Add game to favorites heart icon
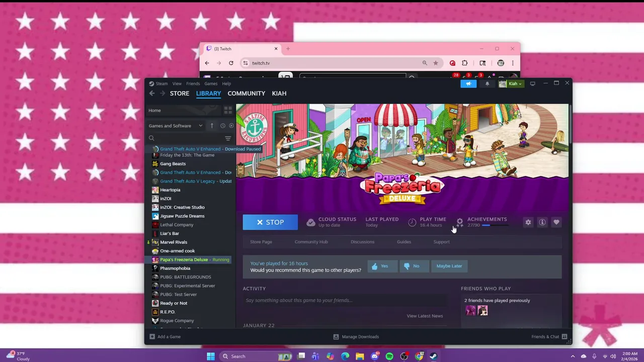Screen dimensions: 644x362 pyautogui.click(x=556, y=222)
